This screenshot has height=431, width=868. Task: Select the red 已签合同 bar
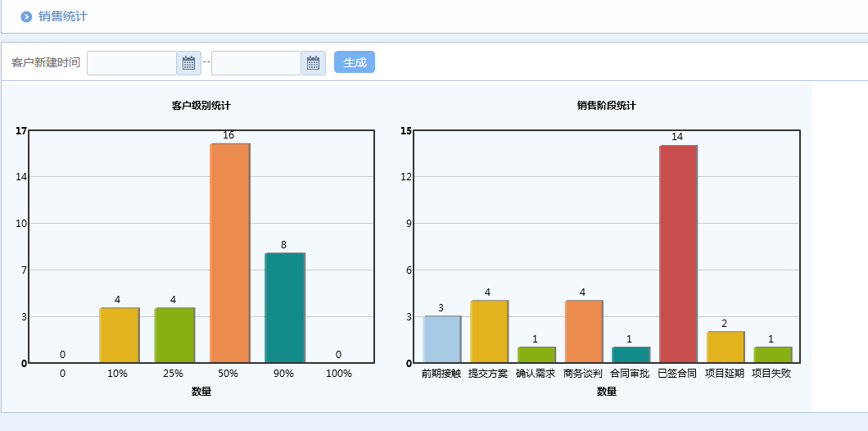[x=678, y=254]
